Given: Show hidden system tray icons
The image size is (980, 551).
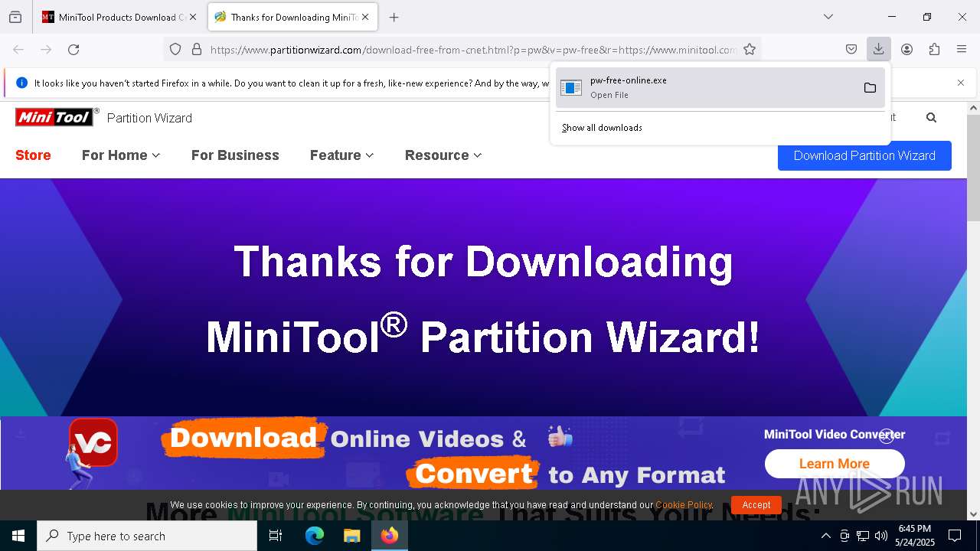Looking at the screenshot, I should 825,536.
